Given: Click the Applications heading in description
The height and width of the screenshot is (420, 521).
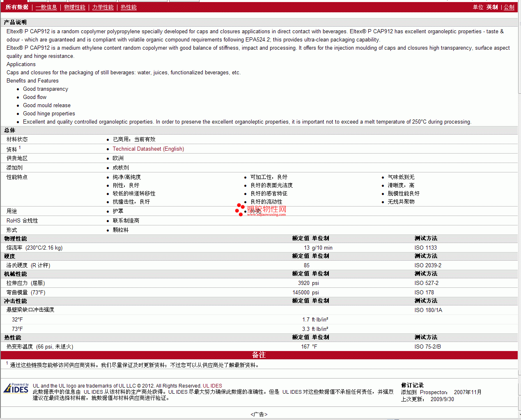Looking at the screenshot, I should tap(21, 64).
